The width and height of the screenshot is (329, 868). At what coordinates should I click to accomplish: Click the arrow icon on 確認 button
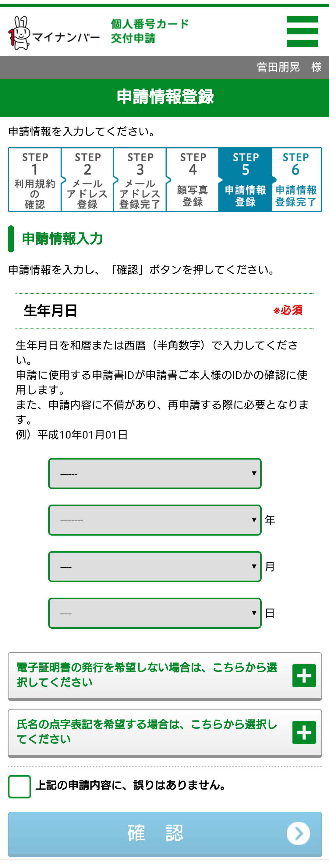(x=298, y=833)
